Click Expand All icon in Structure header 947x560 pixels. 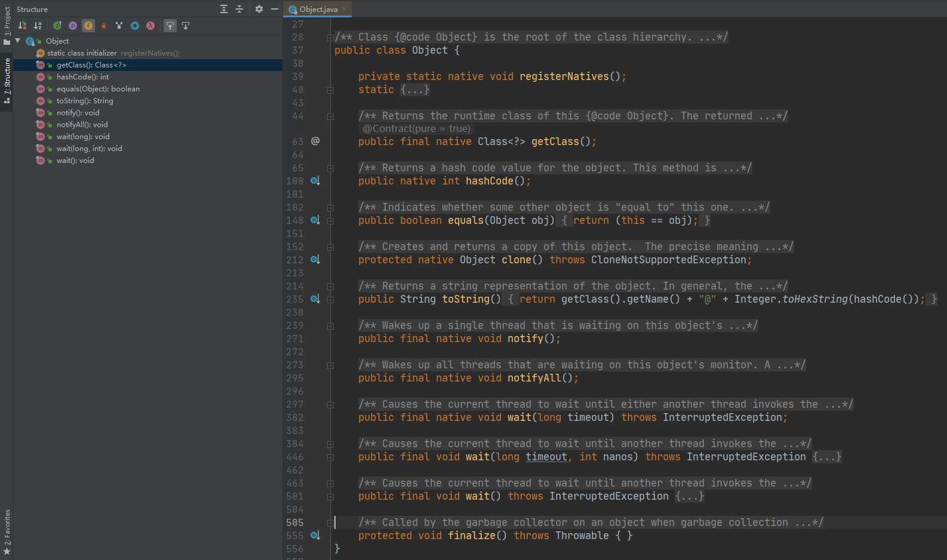click(x=224, y=9)
